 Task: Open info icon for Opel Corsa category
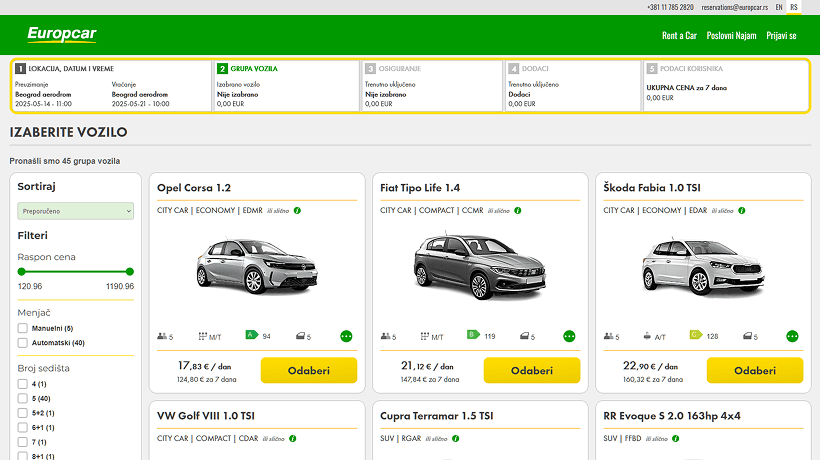[297, 211]
